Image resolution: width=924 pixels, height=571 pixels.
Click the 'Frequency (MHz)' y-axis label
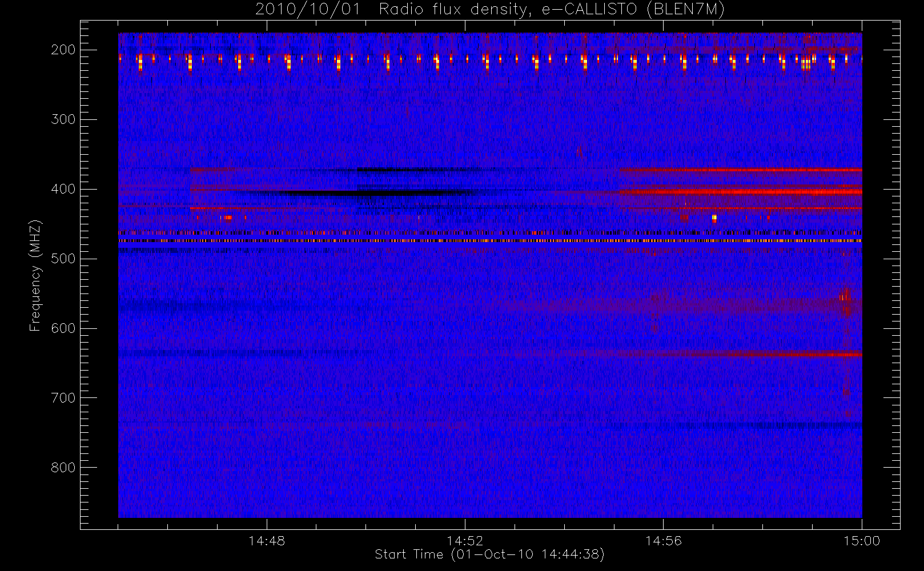click(x=35, y=275)
